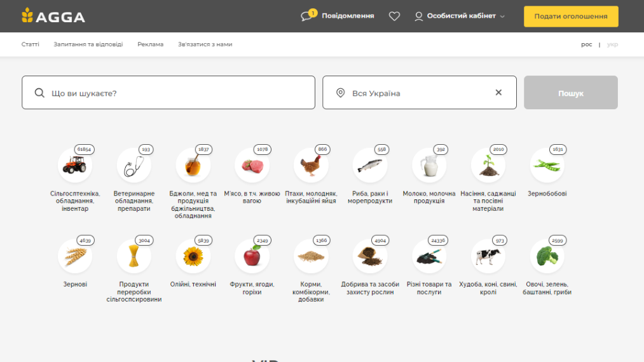Viewport: 644px width, 362px height.
Task: Select the cow livestock category icon
Action: 488,256
